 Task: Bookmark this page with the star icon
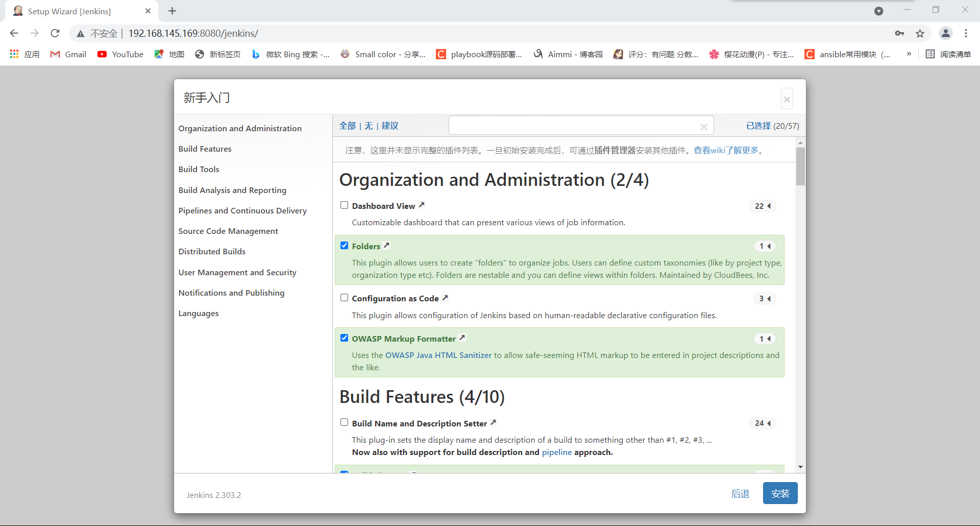pyautogui.click(x=920, y=34)
